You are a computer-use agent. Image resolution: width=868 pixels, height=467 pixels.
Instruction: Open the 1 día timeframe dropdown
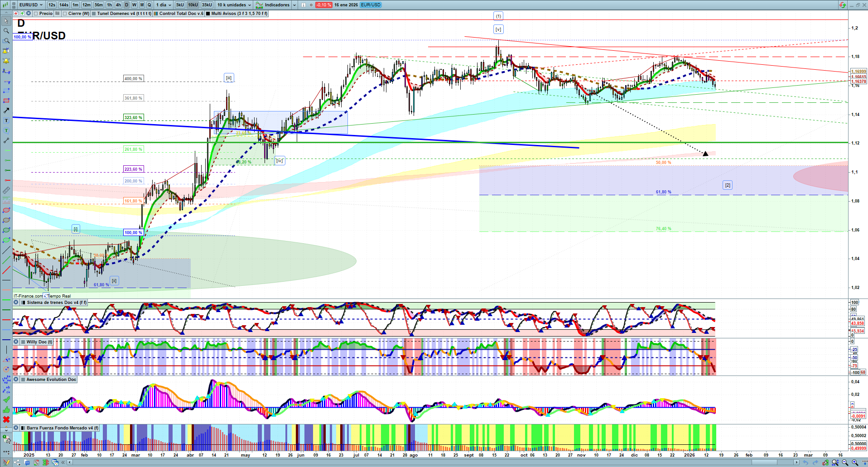tap(164, 5)
